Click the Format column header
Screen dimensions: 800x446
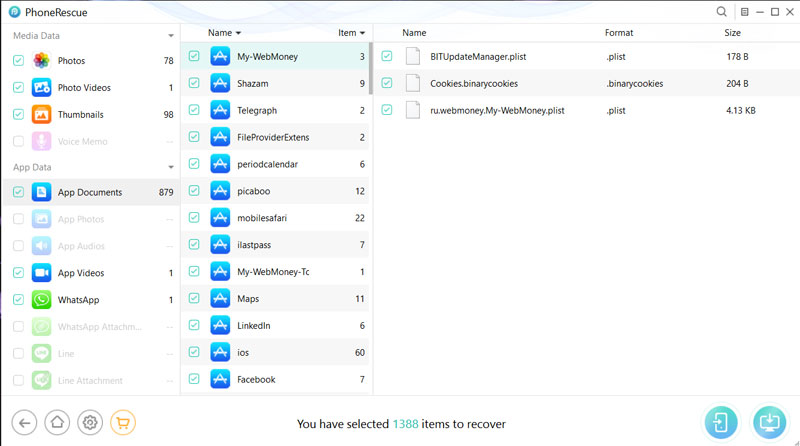619,33
